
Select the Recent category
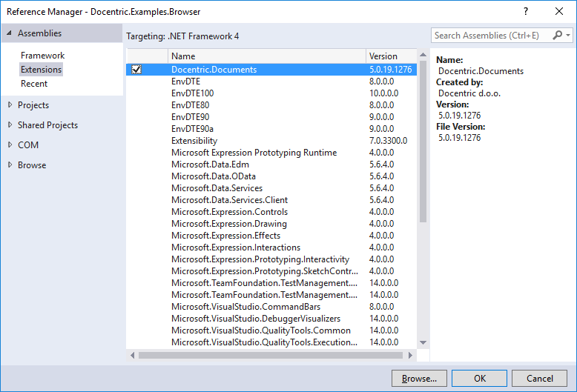(34, 84)
